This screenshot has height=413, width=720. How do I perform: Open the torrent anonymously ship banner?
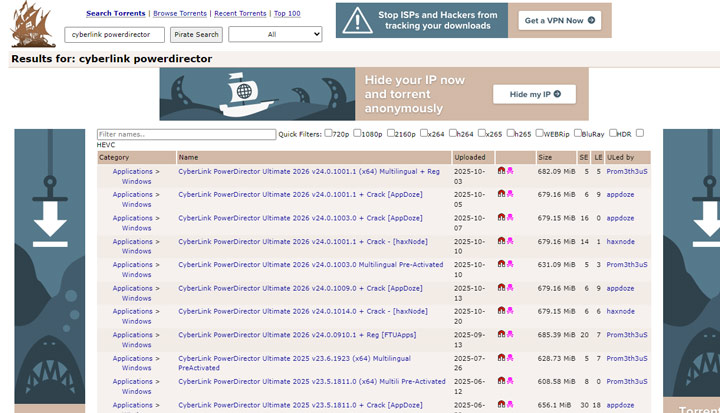coord(374,94)
